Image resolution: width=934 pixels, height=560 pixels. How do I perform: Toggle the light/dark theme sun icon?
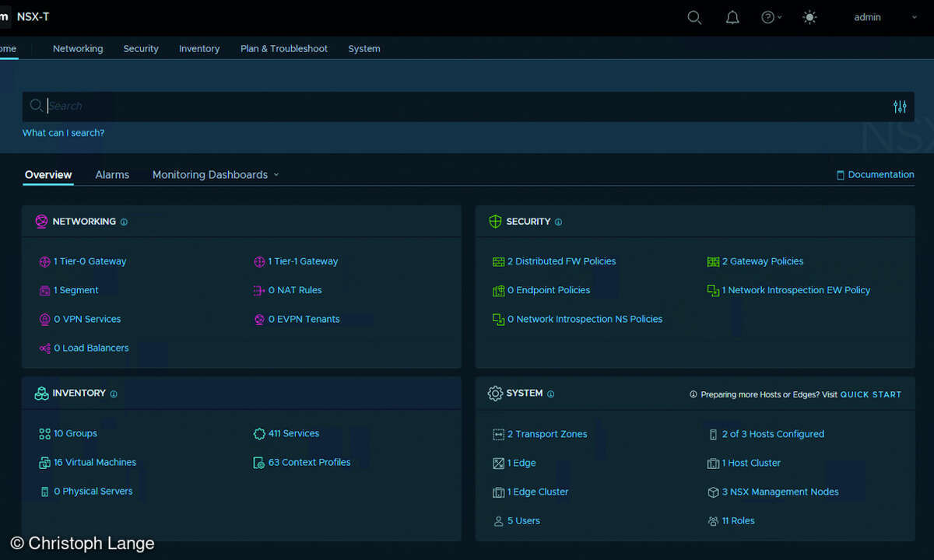click(809, 17)
